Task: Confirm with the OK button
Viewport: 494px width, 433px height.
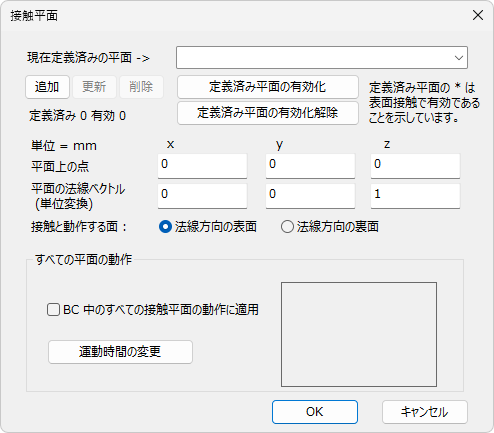Action: 315,412
